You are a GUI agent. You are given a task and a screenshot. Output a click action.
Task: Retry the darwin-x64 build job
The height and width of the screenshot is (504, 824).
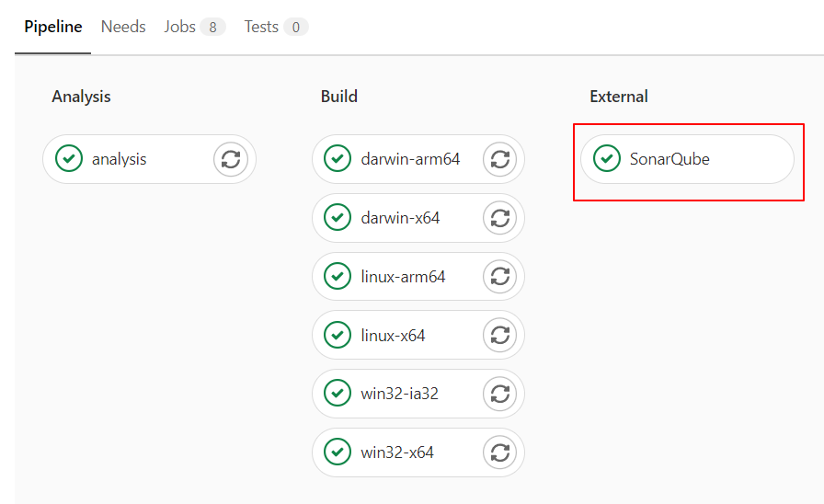coord(499,218)
